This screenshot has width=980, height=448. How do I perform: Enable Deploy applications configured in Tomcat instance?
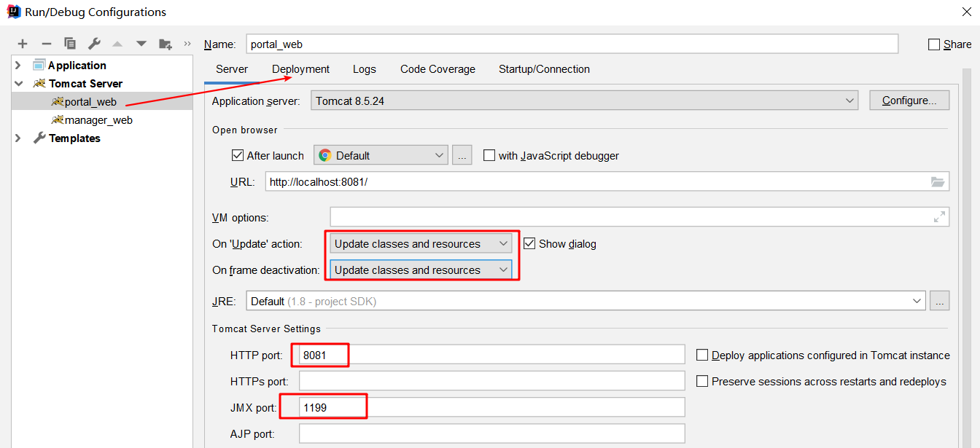pos(702,355)
